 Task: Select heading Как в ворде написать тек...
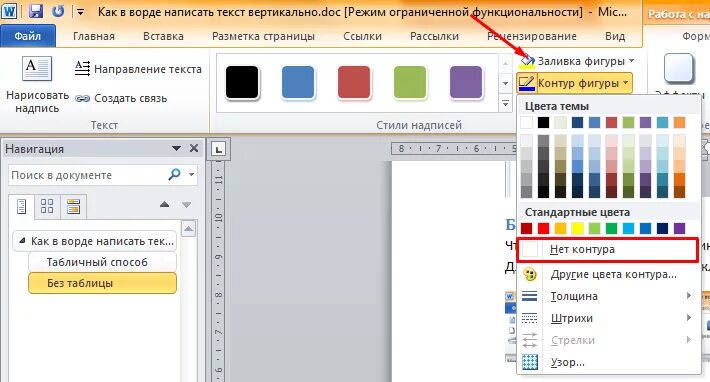(94, 241)
